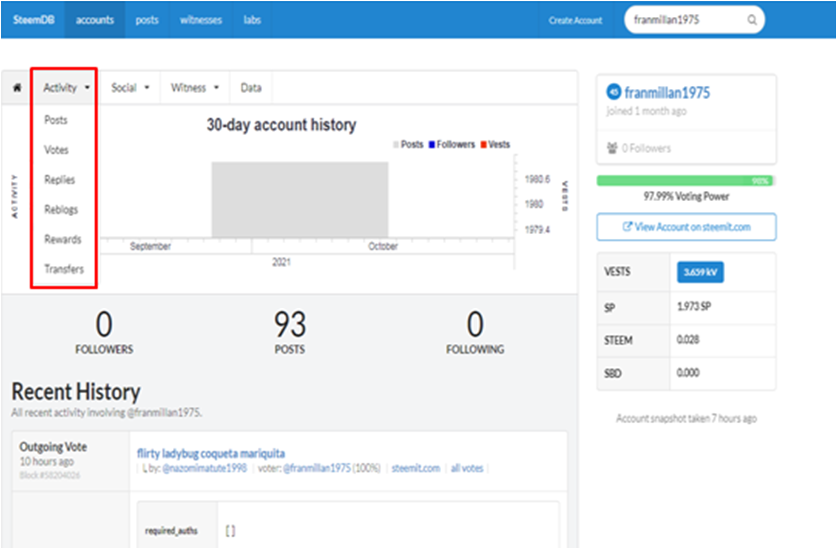Expand the Witness dropdown
This screenshot has height=549, width=837.
tap(195, 88)
